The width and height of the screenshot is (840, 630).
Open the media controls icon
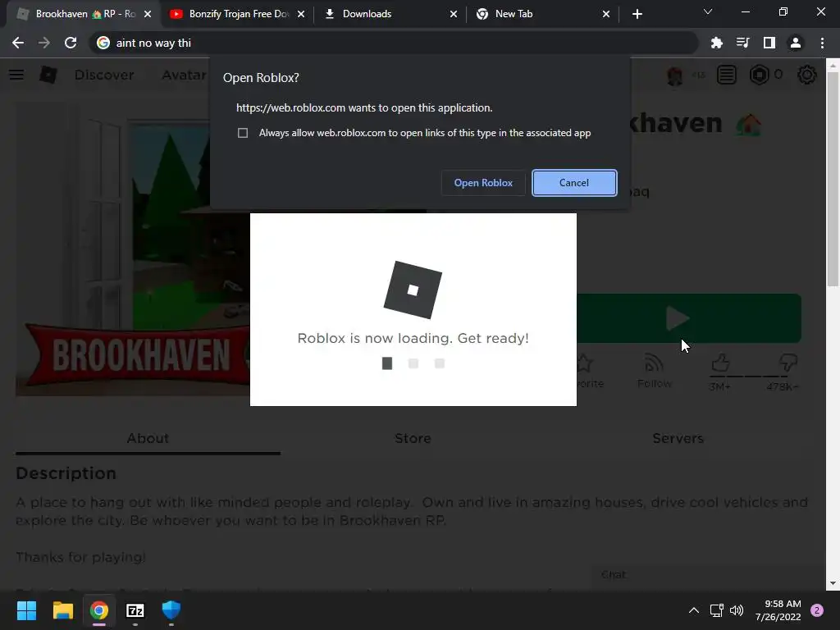[742, 43]
